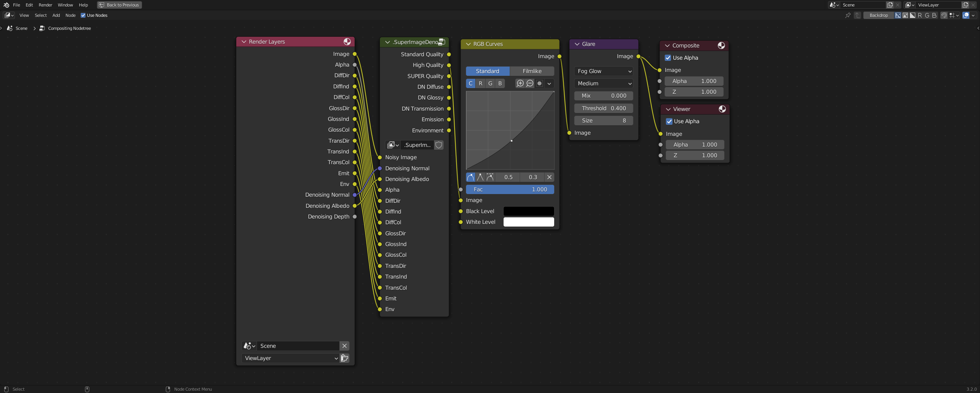The height and width of the screenshot is (393, 980).
Task: Select the alpha backdrop channel icon
Action: click(x=913, y=15)
